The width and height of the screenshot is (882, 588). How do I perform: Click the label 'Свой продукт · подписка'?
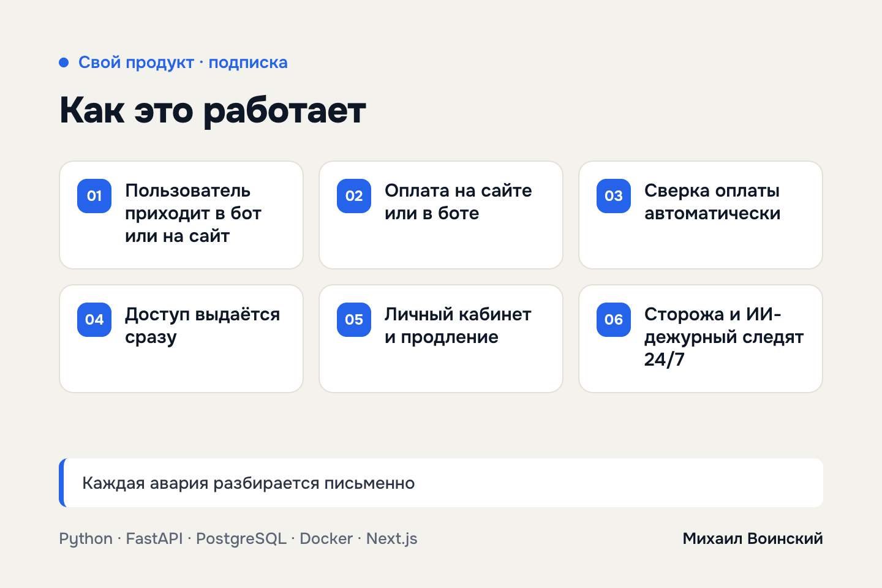(x=183, y=62)
